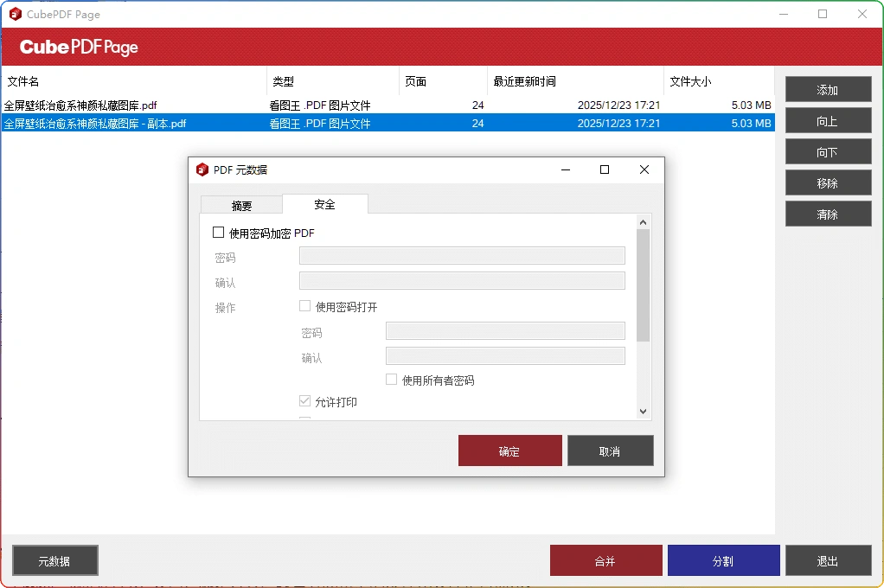Clear the file list with 清除
This screenshot has width=884, height=588.
point(828,214)
